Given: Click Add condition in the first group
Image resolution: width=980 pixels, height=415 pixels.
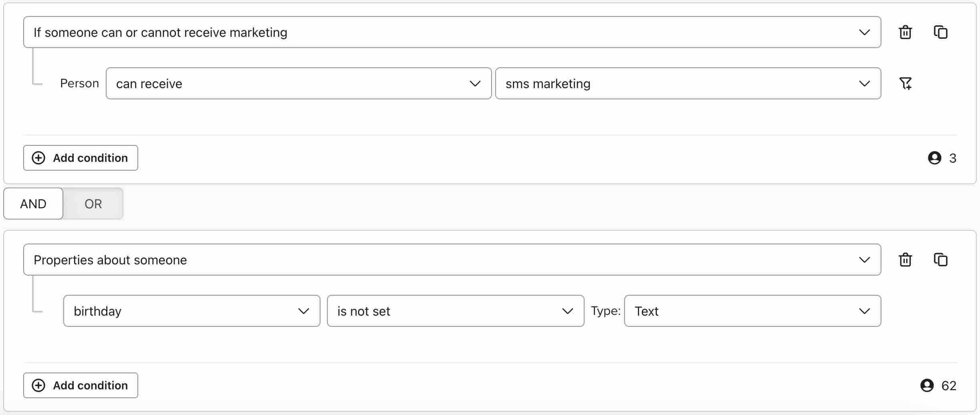Looking at the screenshot, I should pyautogui.click(x=80, y=158).
